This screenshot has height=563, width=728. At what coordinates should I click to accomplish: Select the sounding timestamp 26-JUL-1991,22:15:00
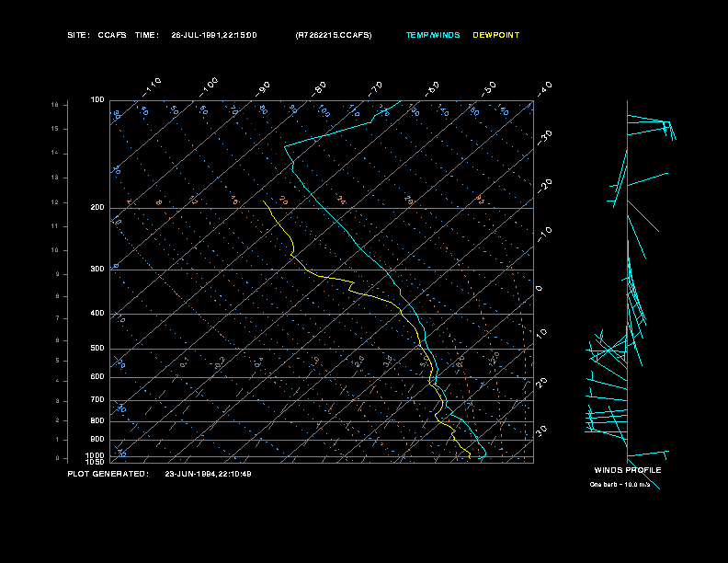pyautogui.click(x=214, y=35)
